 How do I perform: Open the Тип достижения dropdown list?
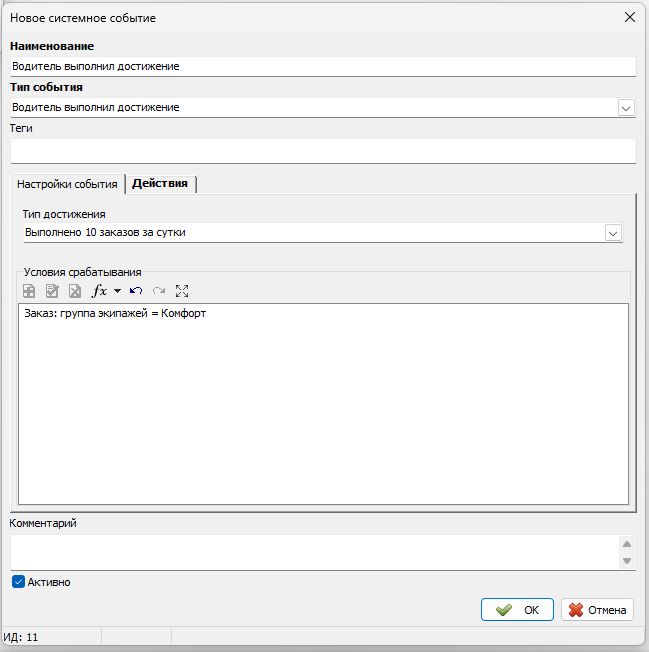[x=613, y=232]
